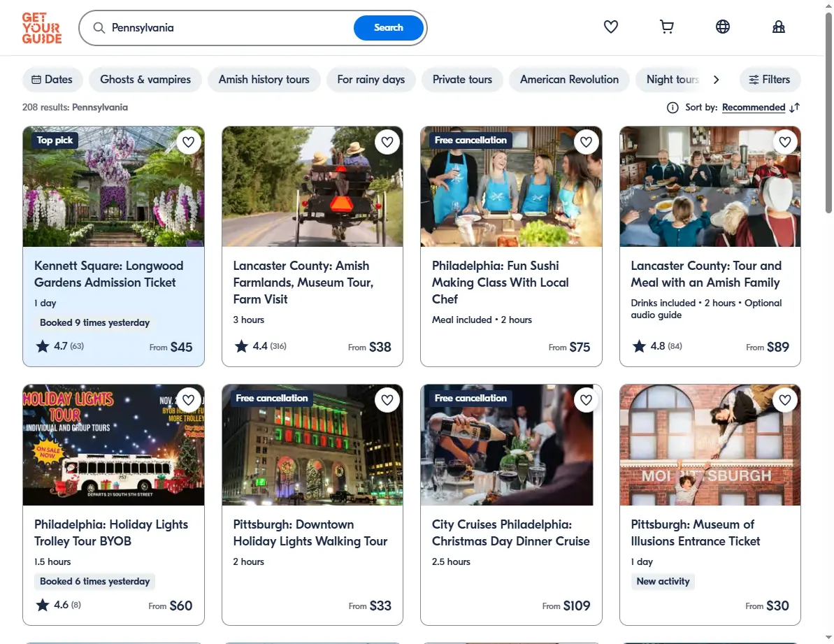Open City Cruises Christmas Day Dinner Cruise title
834x644 pixels.
coord(510,533)
